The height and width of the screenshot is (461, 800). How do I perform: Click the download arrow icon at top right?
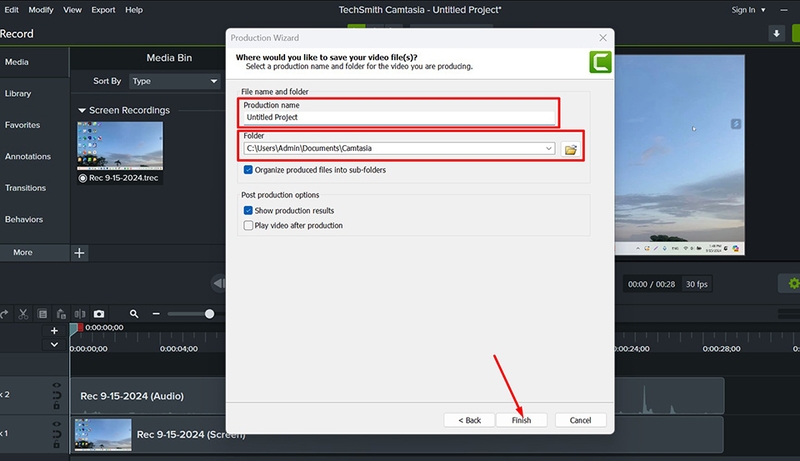777,34
